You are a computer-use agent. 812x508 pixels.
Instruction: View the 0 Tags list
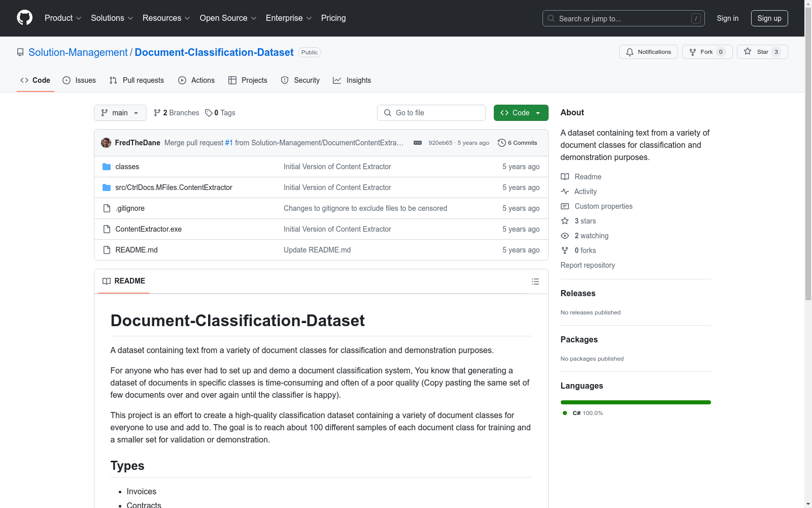(220, 113)
